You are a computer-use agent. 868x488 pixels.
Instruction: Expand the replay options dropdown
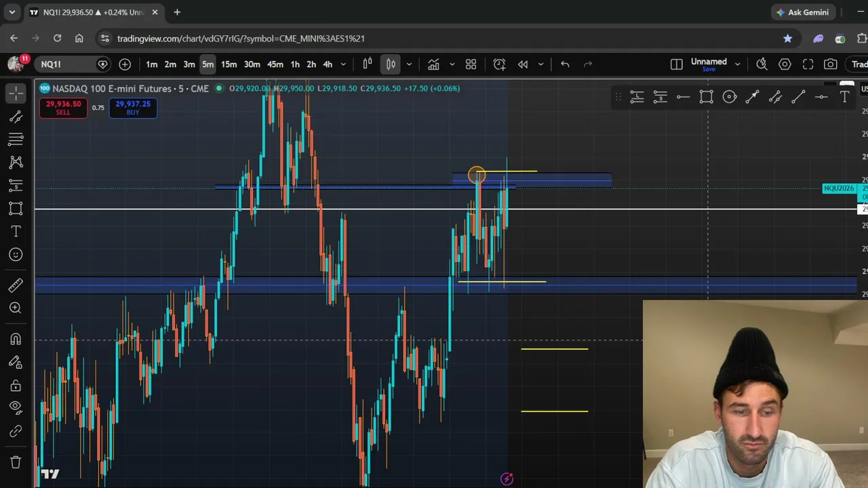(540, 64)
